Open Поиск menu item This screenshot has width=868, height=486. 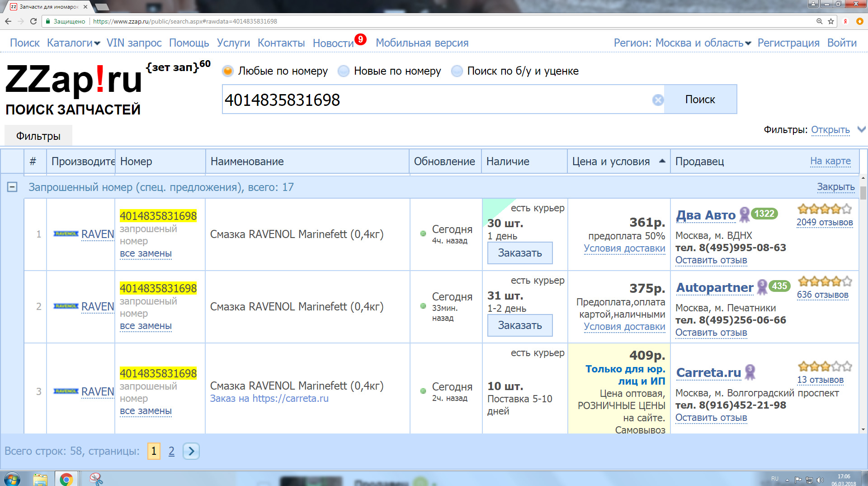[x=25, y=43]
